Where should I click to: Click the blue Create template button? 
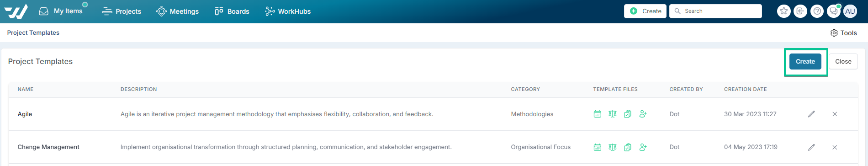click(805, 61)
